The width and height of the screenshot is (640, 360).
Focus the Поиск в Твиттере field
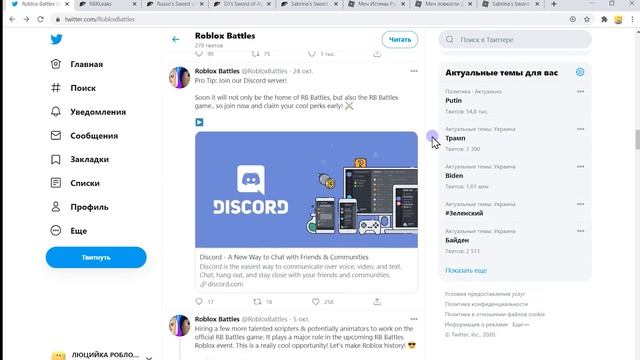click(515, 40)
